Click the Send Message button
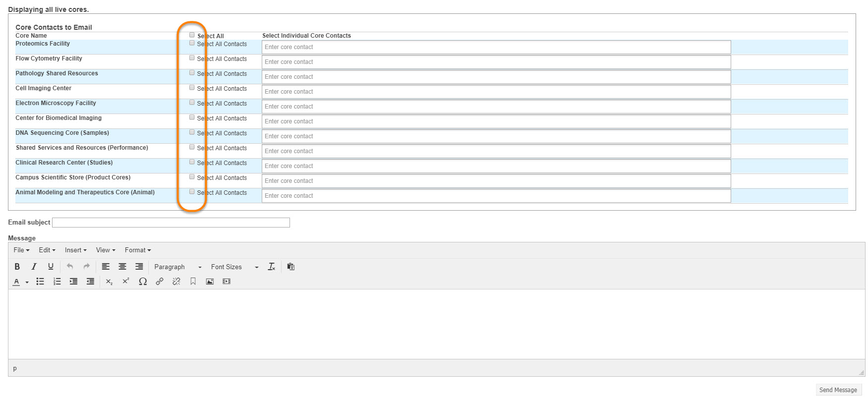 point(838,390)
